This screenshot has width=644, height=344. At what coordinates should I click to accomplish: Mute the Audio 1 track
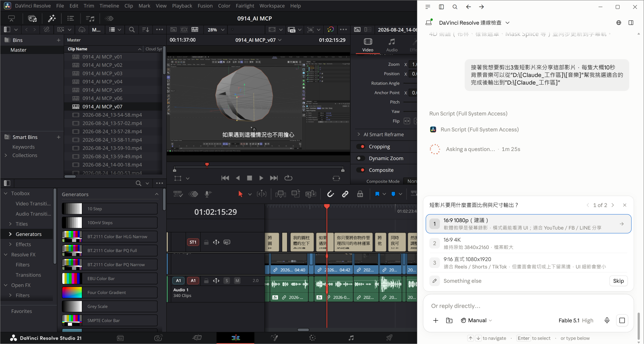[237, 281]
